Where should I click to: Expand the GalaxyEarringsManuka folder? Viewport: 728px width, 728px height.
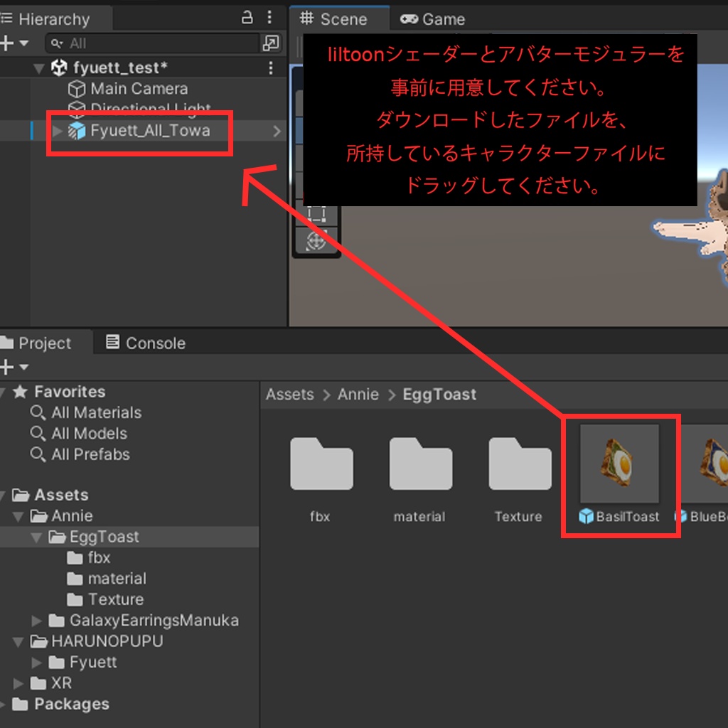click(37, 620)
